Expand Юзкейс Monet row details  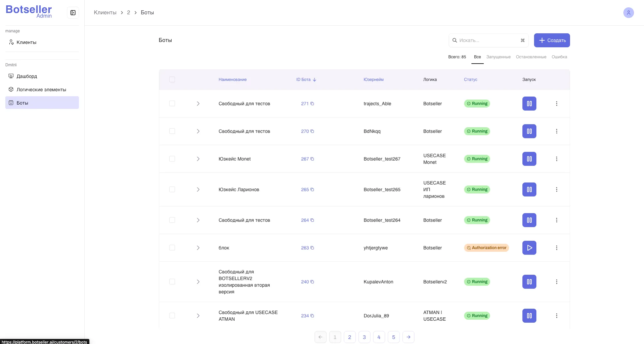[198, 159]
